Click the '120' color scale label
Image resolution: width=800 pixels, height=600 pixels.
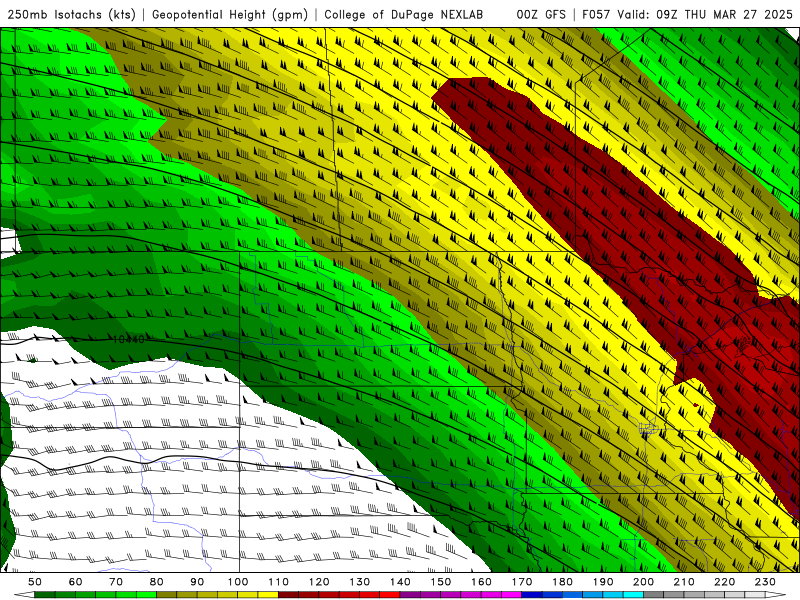319,582
